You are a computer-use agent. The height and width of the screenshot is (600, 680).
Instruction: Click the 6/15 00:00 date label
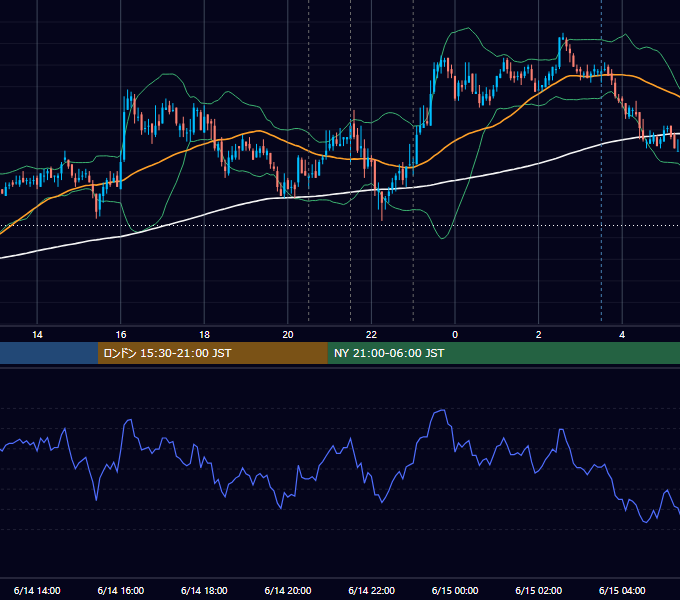point(455,590)
